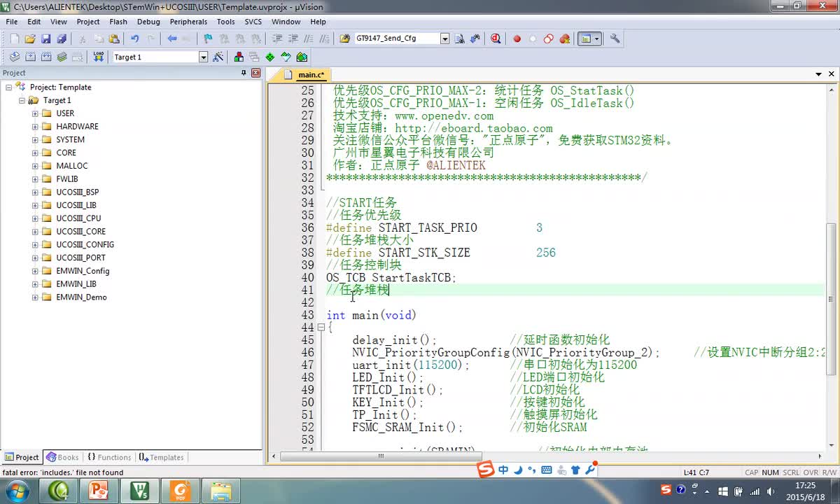Open the Configuration wrench icon
The height and width of the screenshot is (504, 840).
tap(615, 39)
